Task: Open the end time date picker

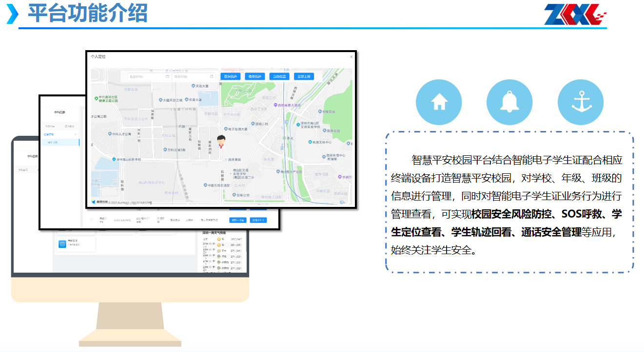Action: (191, 76)
